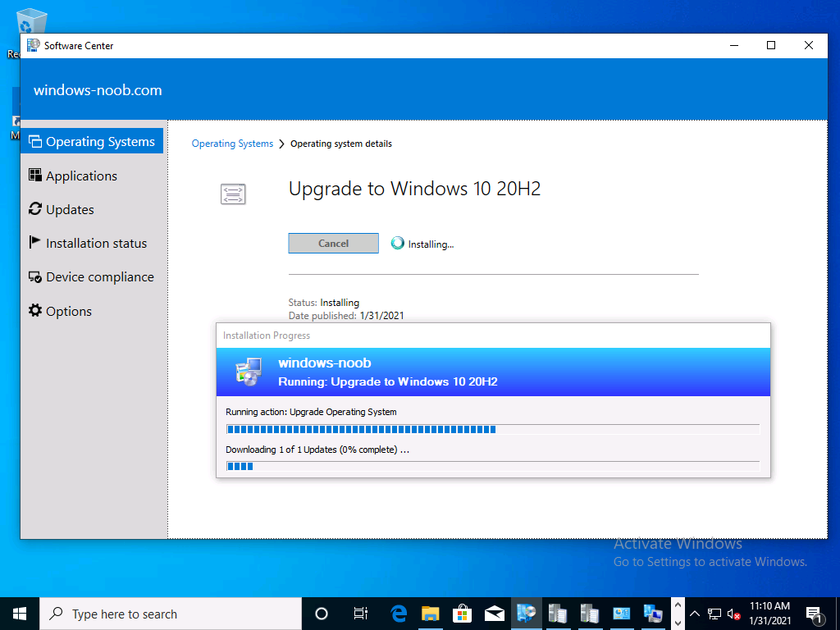Viewport: 840px width, 630px height.
Task: Click the taskbar toolbar down arrow
Action: coord(678,623)
